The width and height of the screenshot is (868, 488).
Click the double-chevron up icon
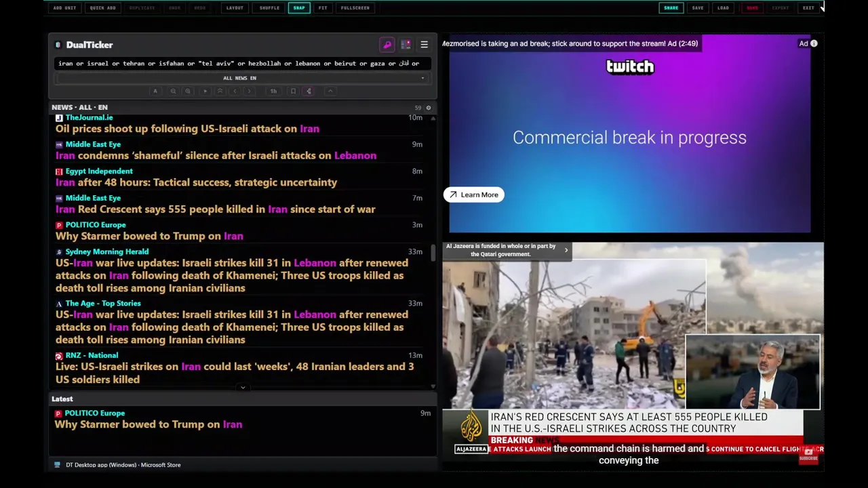(x=220, y=91)
